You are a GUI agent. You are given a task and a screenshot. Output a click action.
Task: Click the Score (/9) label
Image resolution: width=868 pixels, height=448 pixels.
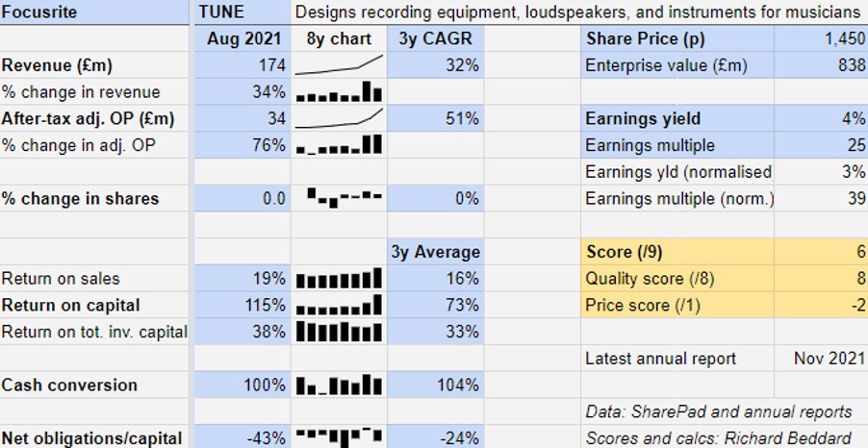coord(624,252)
